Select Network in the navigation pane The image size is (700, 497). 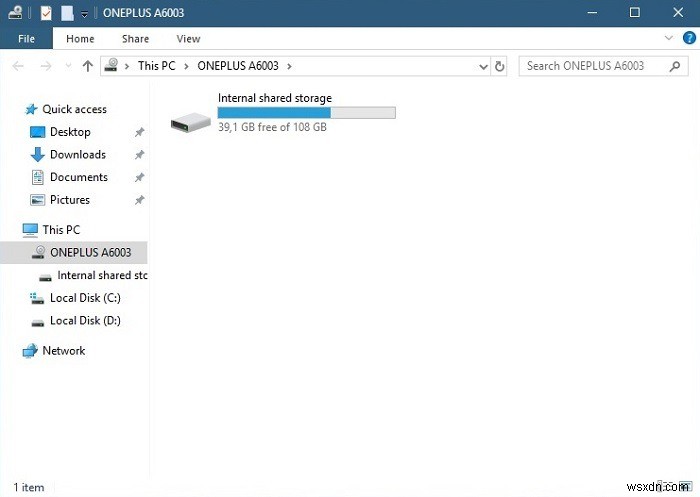click(64, 351)
